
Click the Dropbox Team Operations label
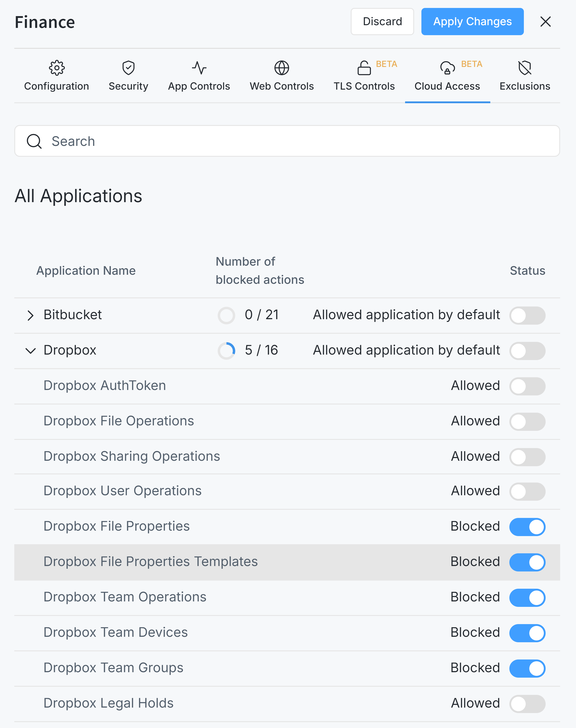pos(125,597)
